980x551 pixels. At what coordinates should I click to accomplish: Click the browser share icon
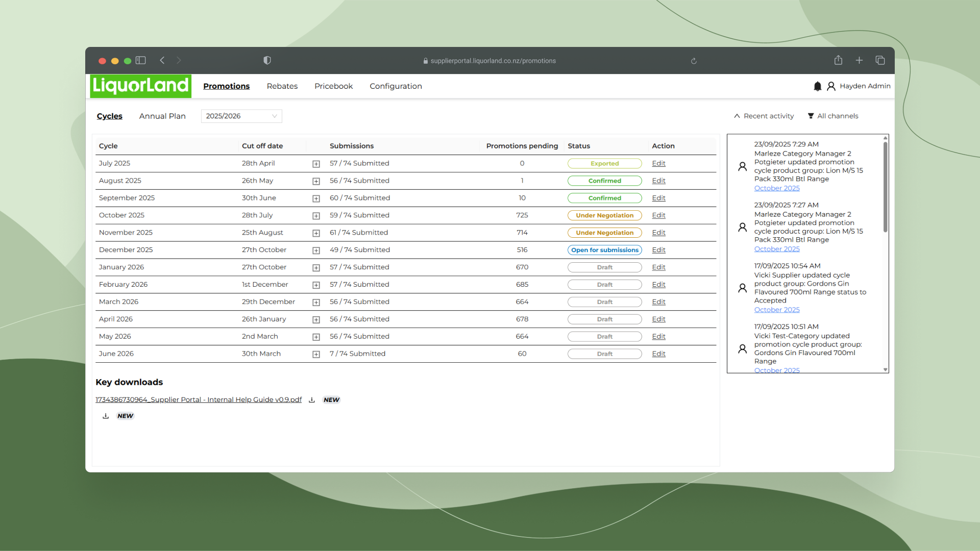click(x=838, y=60)
